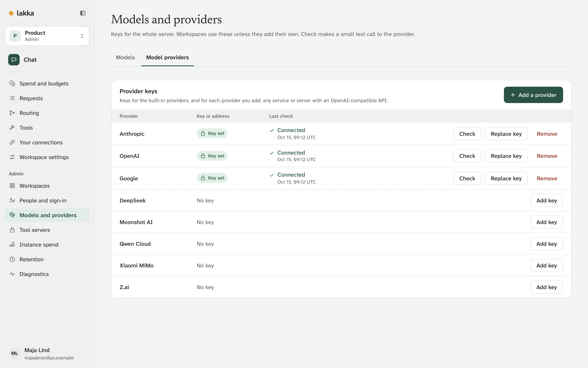Click the Anthropic Key set badge
Image resolution: width=588 pixels, height=368 pixels.
[212, 133]
